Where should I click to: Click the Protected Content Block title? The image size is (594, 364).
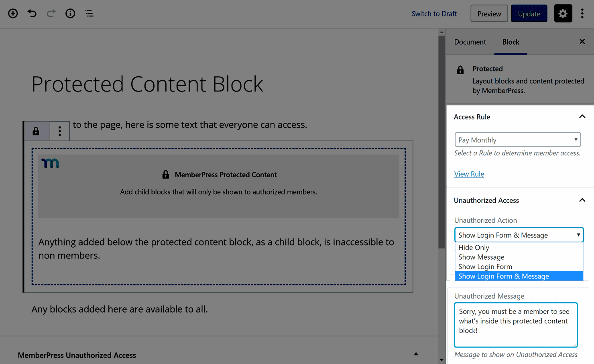(x=147, y=84)
